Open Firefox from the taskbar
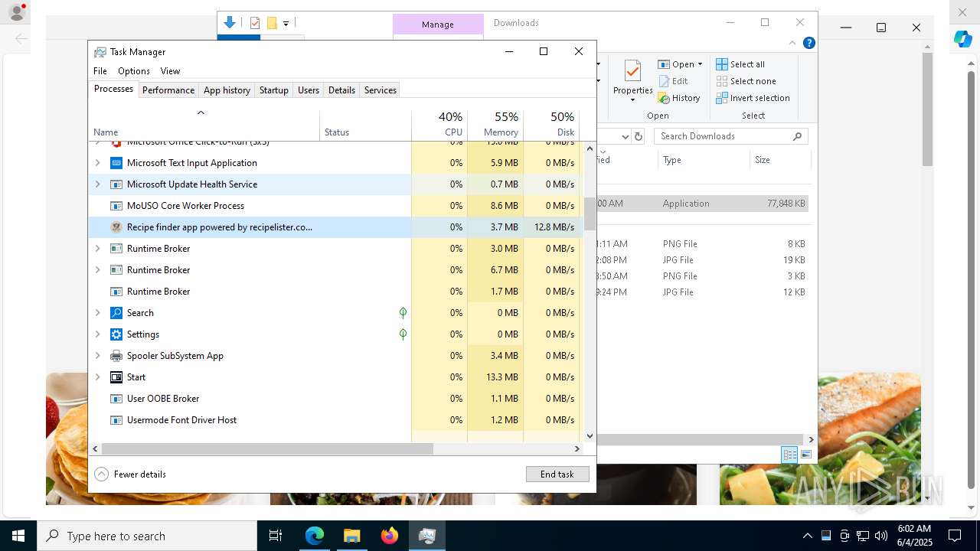Image resolution: width=980 pixels, height=551 pixels. (x=390, y=536)
